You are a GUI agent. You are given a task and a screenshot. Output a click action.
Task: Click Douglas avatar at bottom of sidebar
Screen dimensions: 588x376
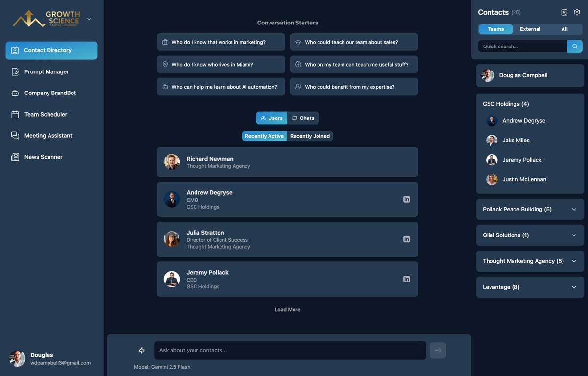[17, 359]
